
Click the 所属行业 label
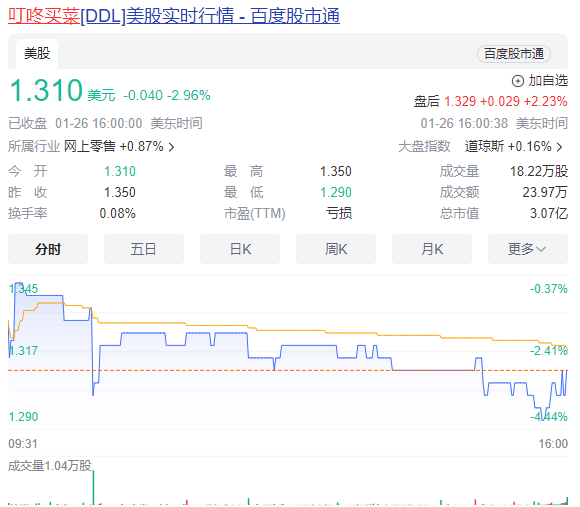pos(34,146)
